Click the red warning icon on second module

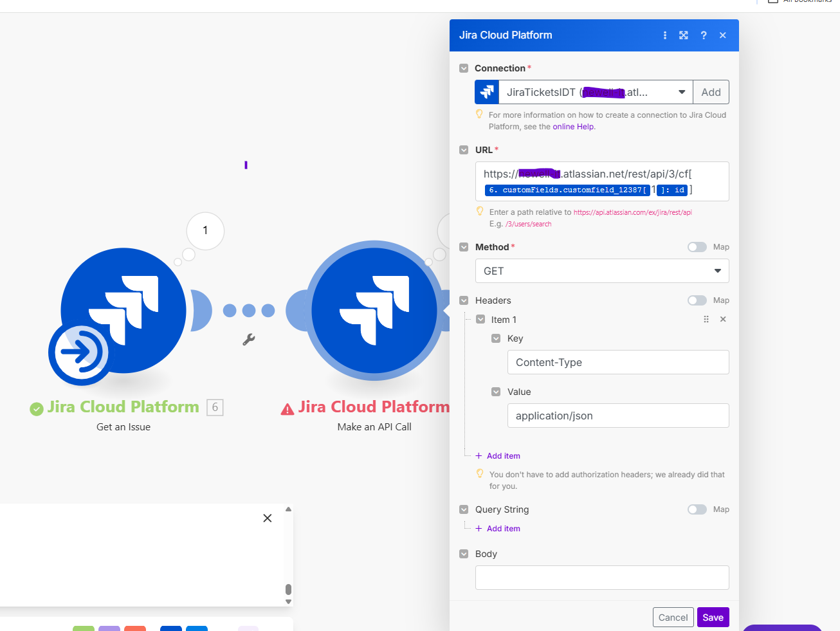point(288,408)
